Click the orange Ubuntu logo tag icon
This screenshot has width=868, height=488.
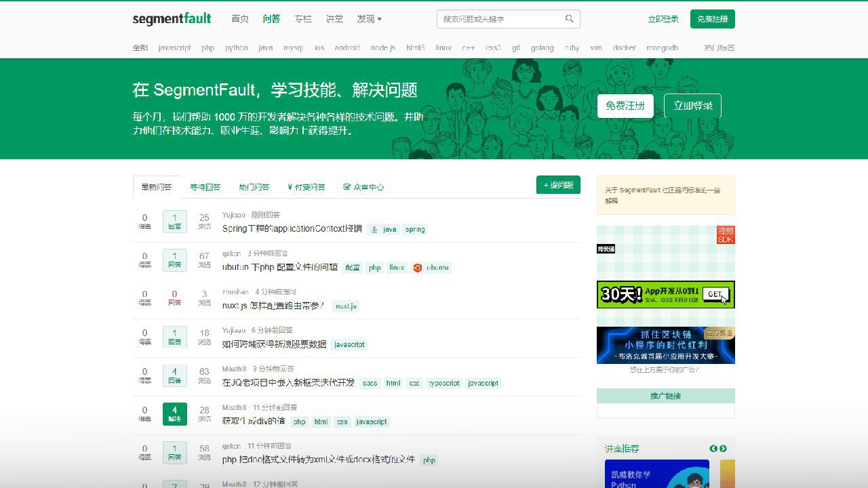tap(418, 268)
